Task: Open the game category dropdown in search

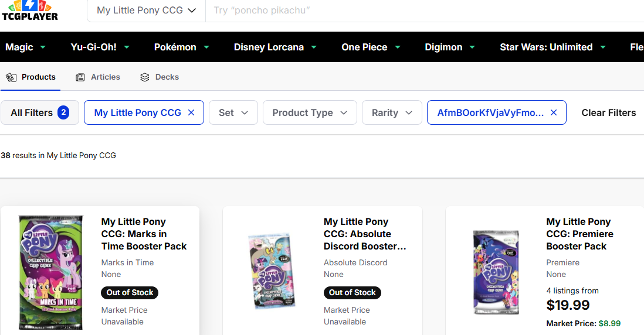Action: [x=146, y=11]
